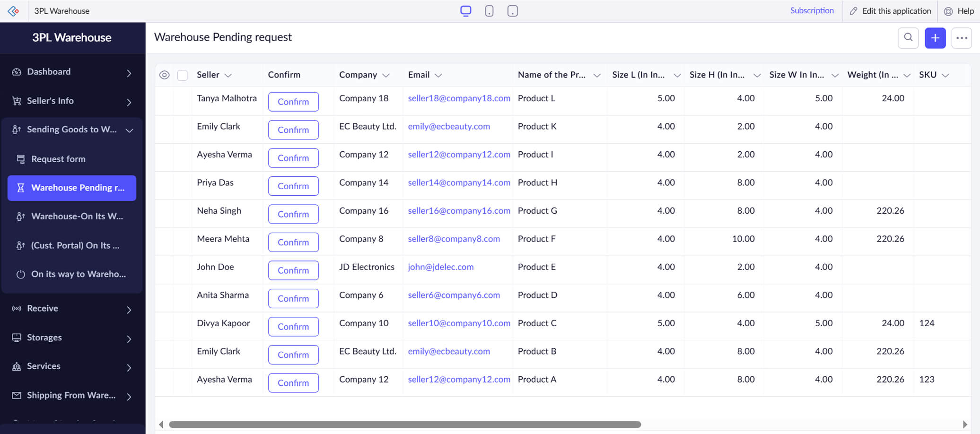The height and width of the screenshot is (434, 980).
Task: Toggle the eye column visibility icon
Action: click(164, 75)
